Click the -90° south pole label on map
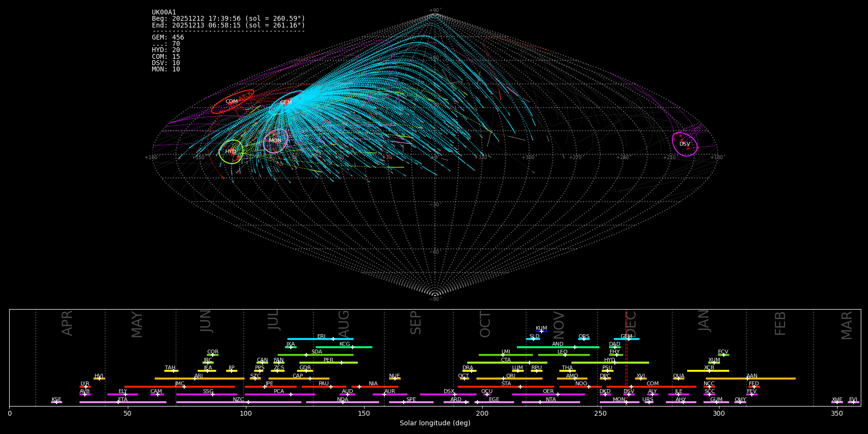The width and height of the screenshot is (868, 434). click(x=435, y=299)
